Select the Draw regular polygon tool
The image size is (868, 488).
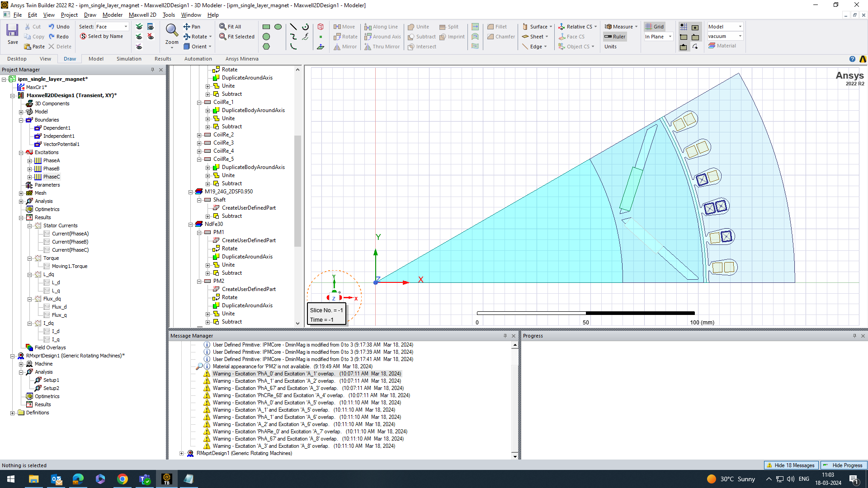(x=266, y=47)
